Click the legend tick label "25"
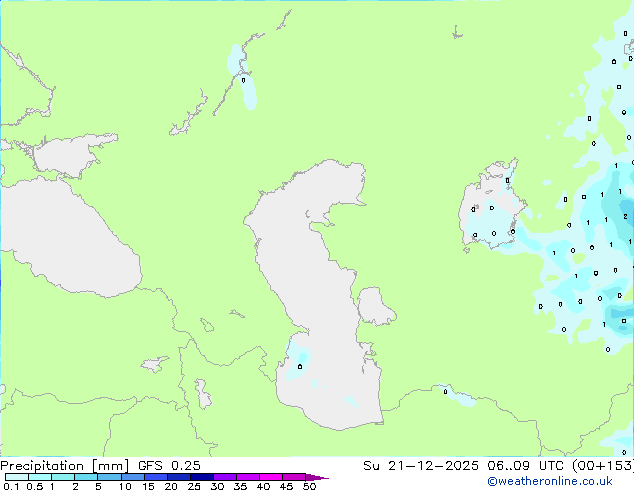Viewport: 634px width, 490px height. point(194,486)
